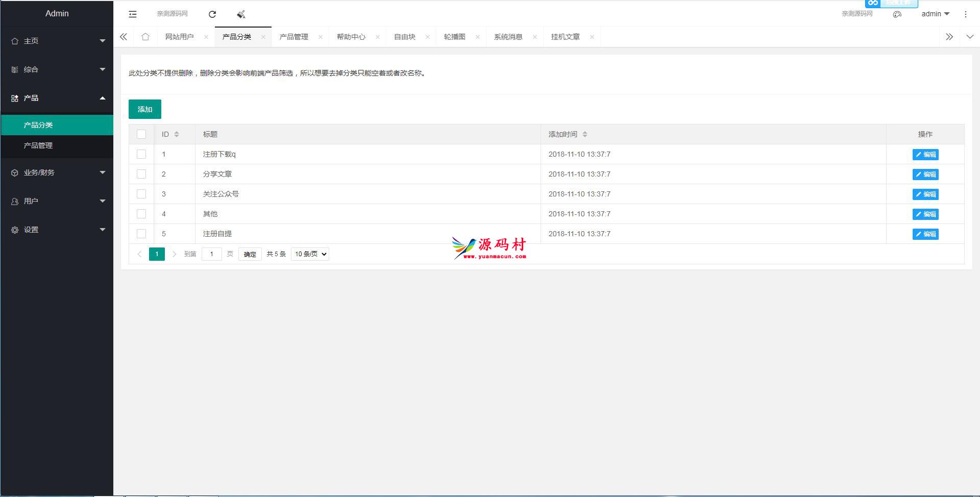This screenshot has height=497, width=980.
Task: Focus the page number input field
Action: tap(212, 254)
